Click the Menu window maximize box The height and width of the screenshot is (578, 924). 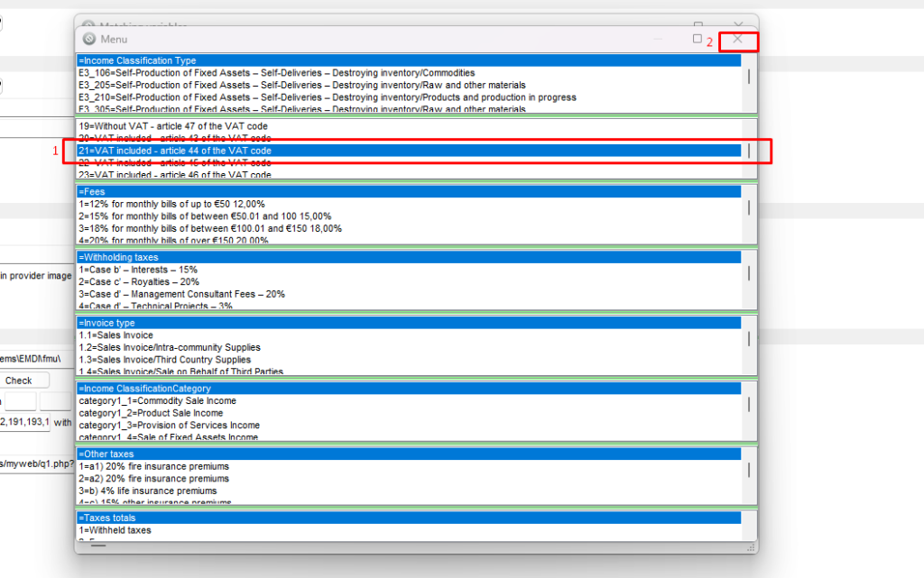pyautogui.click(x=698, y=39)
